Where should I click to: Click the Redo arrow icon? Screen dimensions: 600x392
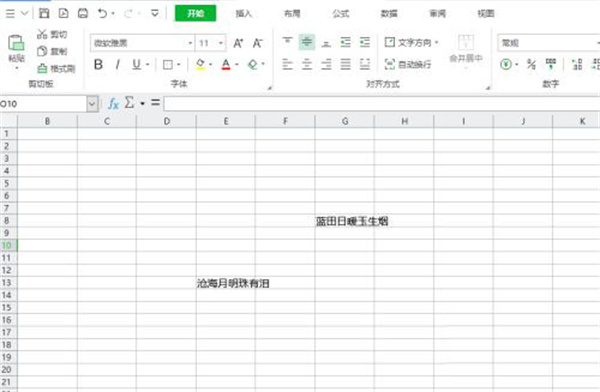[x=128, y=14]
